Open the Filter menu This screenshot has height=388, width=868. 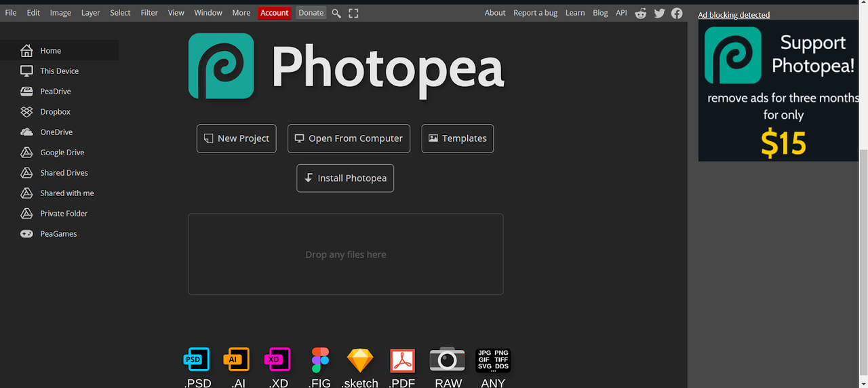[149, 13]
